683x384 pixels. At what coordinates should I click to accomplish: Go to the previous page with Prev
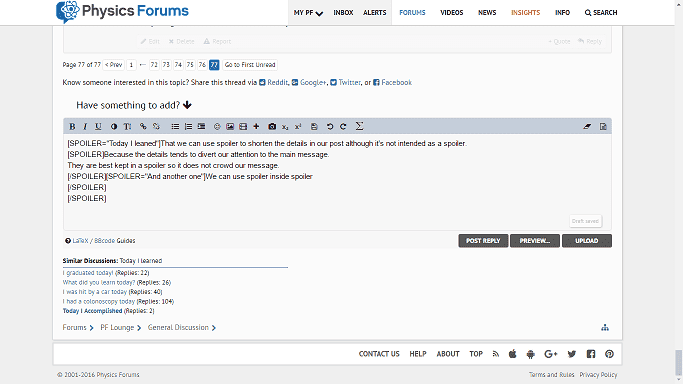point(113,65)
